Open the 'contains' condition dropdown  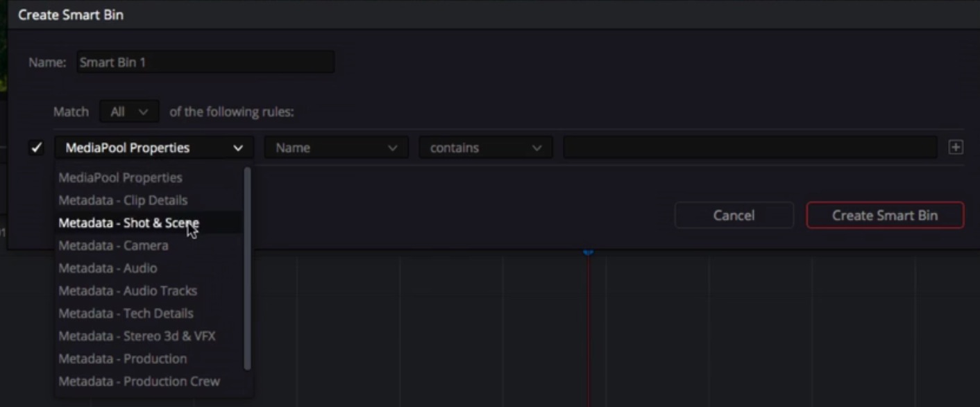click(485, 148)
